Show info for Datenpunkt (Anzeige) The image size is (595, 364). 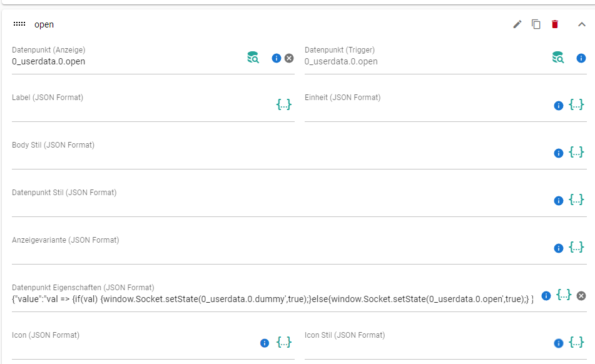click(276, 58)
